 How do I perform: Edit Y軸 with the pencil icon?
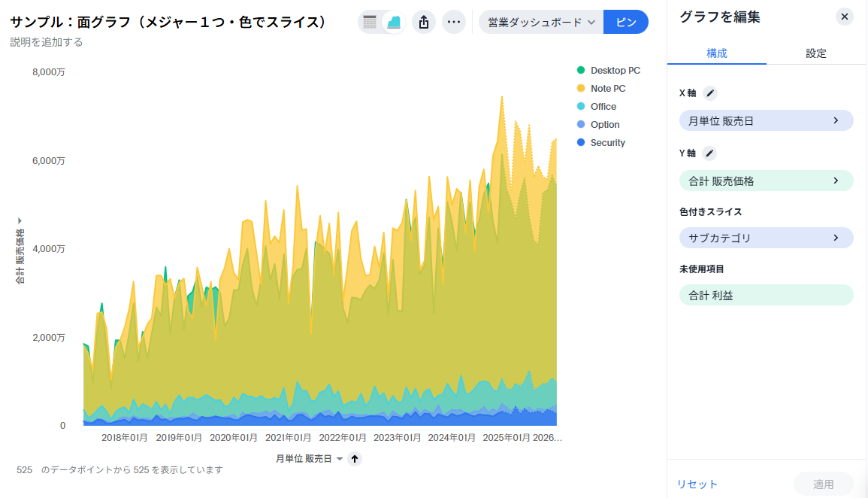[710, 153]
